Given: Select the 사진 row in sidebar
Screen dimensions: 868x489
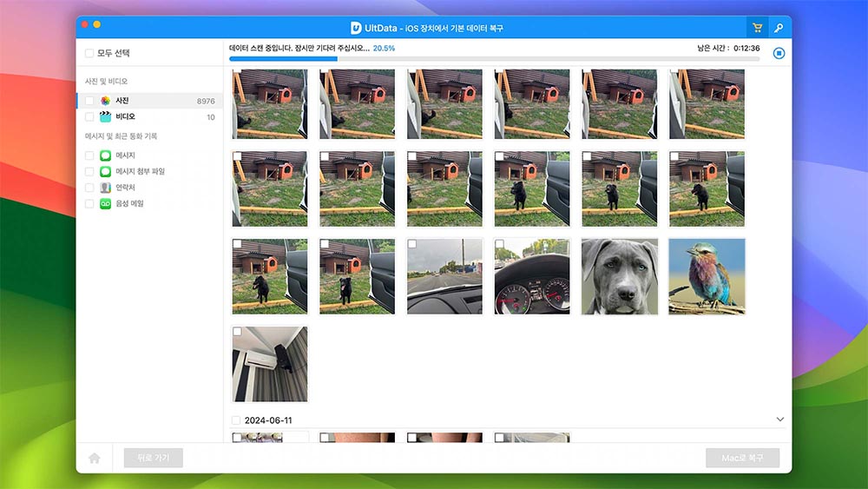Looking at the screenshot, I should click(149, 101).
